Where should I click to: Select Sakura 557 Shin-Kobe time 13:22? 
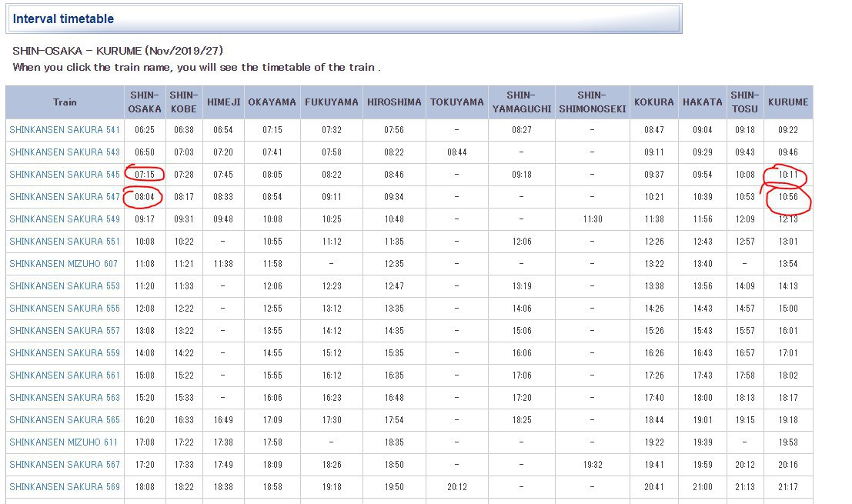tap(184, 330)
